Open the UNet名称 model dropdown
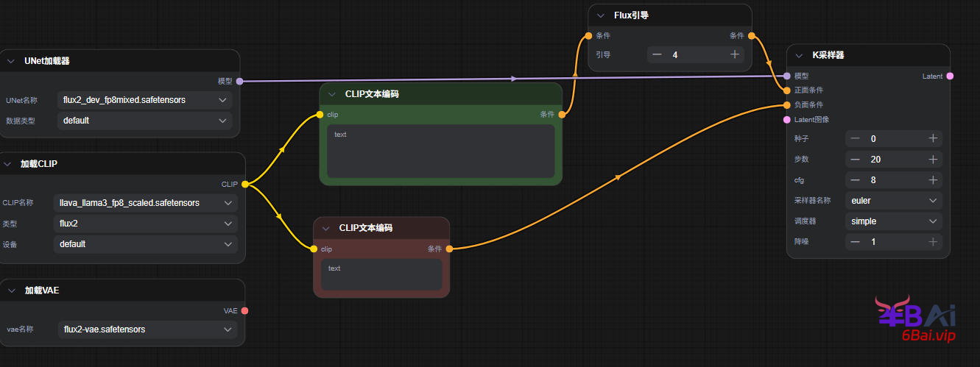Image resolution: width=980 pixels, height=367 pixels. pyautogui.click(x=144, y=99)
